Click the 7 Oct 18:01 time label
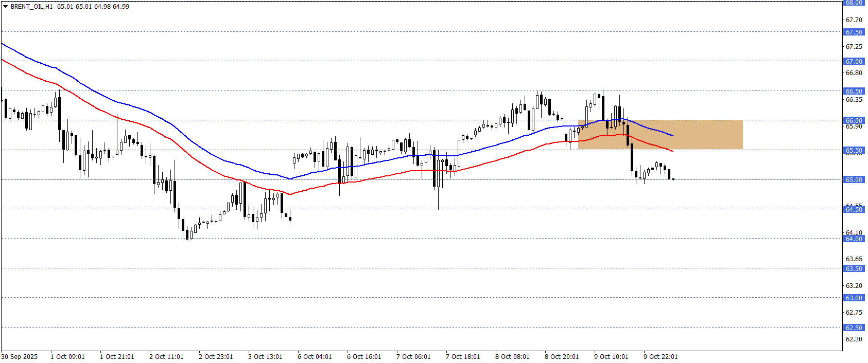The image size is (868, 363). pos(463,357)
